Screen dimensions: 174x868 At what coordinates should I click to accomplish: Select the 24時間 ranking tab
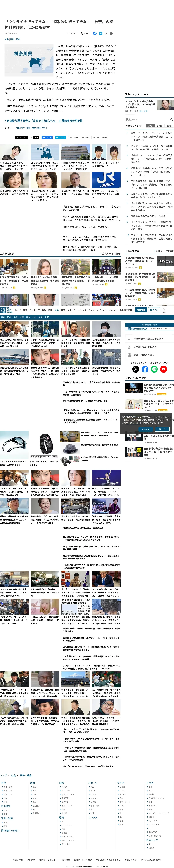tap(160, 126)
